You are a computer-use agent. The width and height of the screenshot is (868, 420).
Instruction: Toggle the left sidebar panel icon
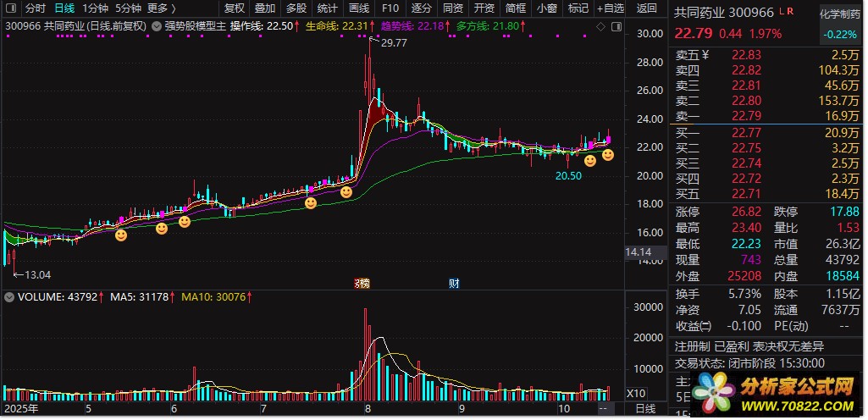[12, 8]
